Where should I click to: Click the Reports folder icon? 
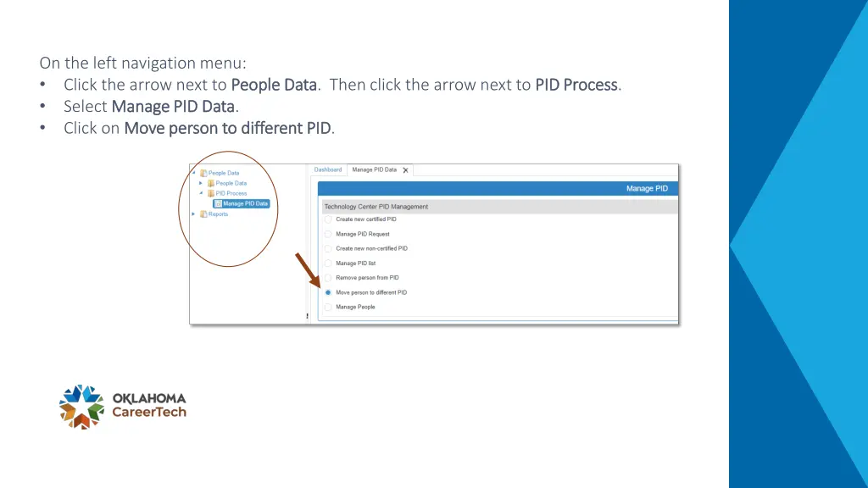(203, 214)
